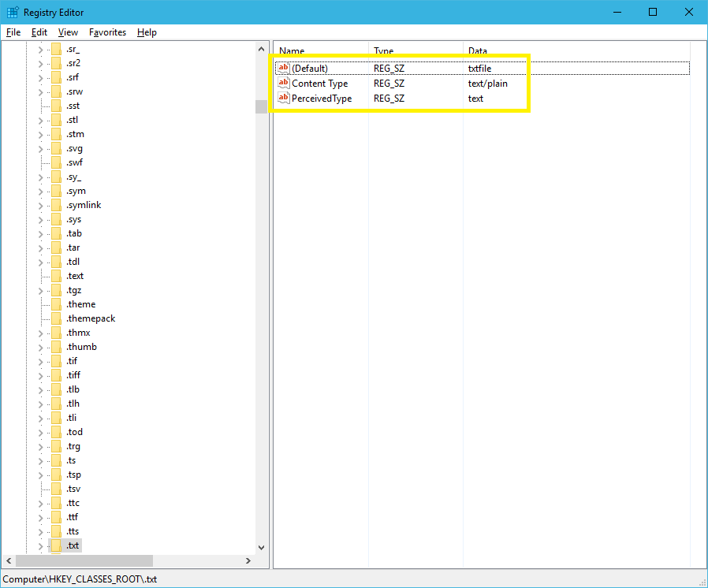The height and width of the screenshot is (588, 708).
Task: Select the .sr2 key folder icon
Action: coord(57,63)
